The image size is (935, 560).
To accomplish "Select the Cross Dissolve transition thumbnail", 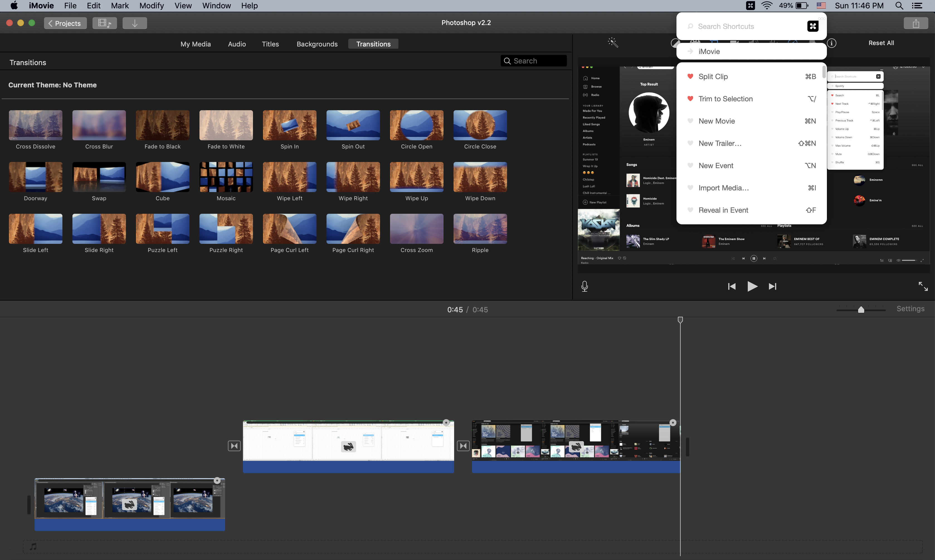I will click(35, 124).
